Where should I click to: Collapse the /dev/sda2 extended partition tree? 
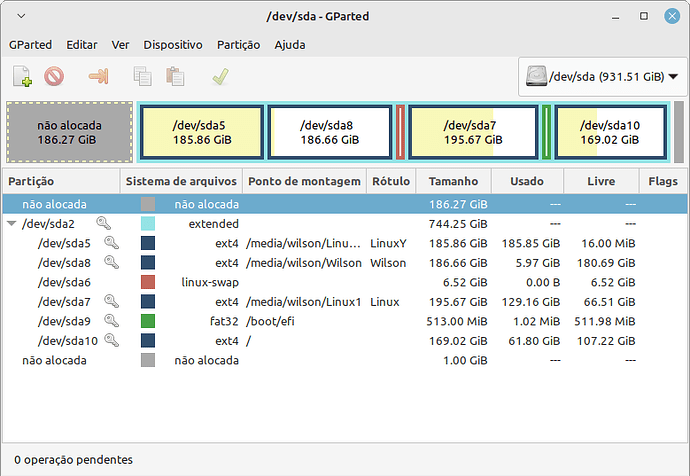[12, 224]
